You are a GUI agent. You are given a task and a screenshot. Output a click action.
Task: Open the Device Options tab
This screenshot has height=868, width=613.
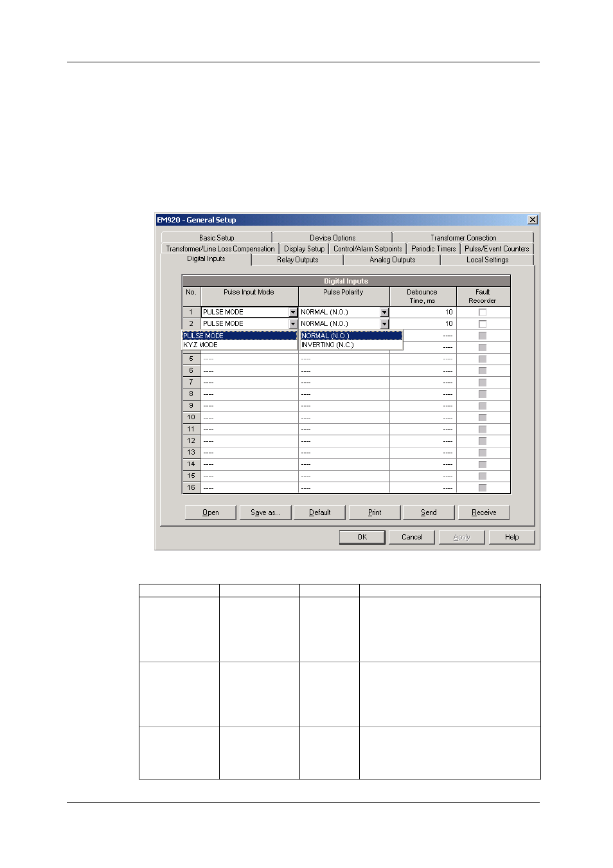[332, 238]
